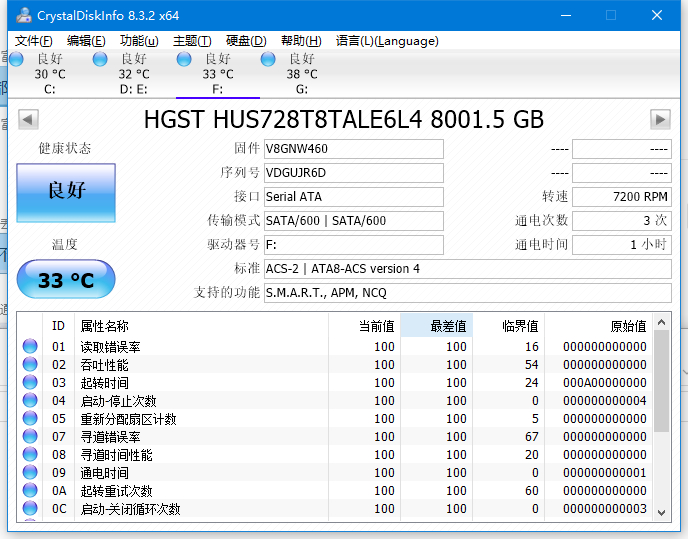The image size is (688, 539).
Task: Click the serial number field VDGUJR6D
Action: [x=354, y=173]
